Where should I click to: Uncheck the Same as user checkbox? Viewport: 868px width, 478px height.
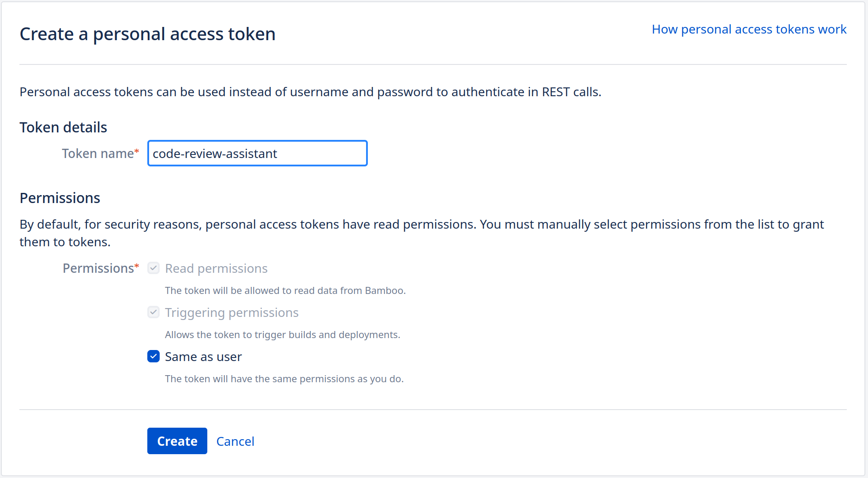tap(153, 356)
